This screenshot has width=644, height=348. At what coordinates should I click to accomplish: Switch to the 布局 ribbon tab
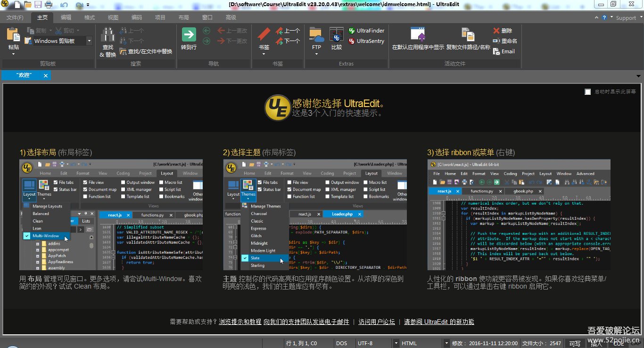point(184,17)
